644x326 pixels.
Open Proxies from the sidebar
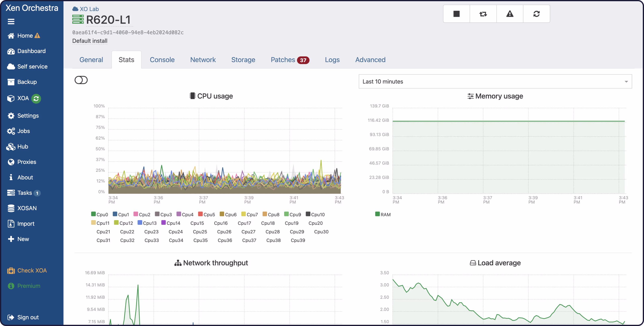click(27, 162)
